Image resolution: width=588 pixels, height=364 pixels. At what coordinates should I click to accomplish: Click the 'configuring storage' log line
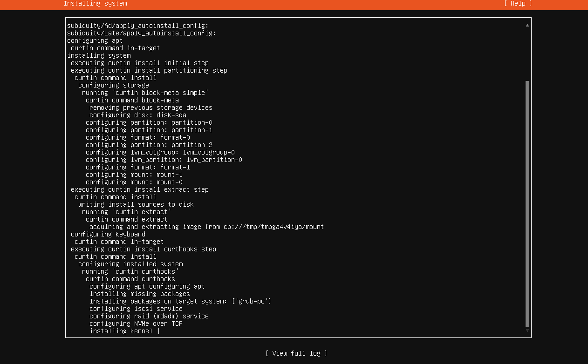click(114, 85)
